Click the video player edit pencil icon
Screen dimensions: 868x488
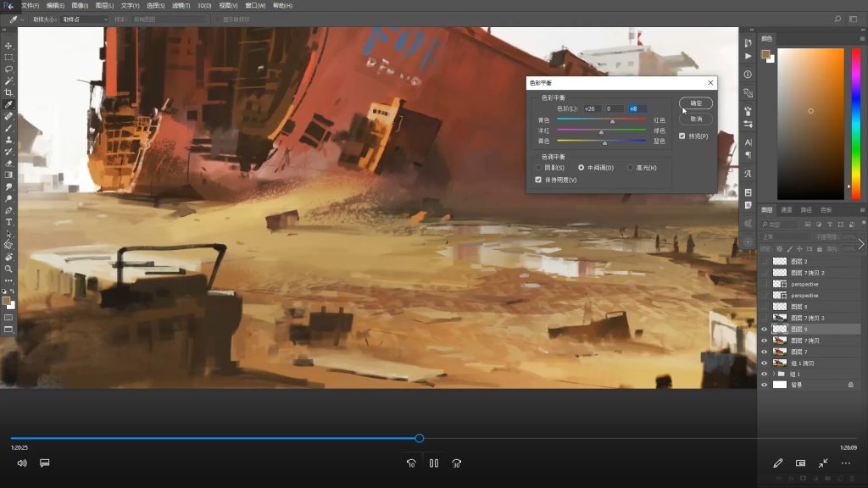(778, 463)
